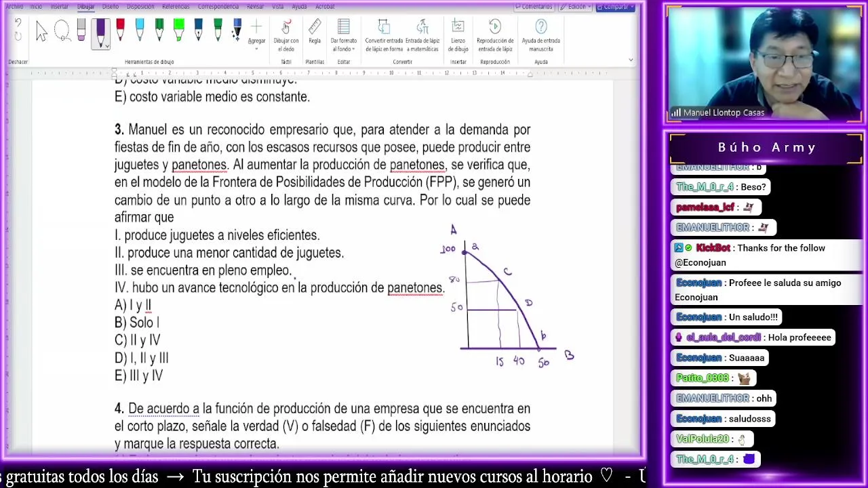Switch to the Correspondencia tab
Viewport: 868px width, 488px height.
point(218,7)
